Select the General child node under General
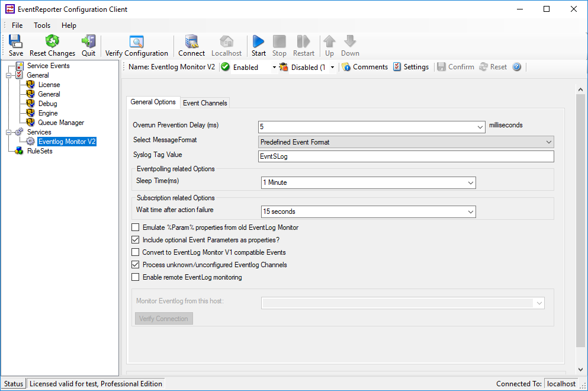The image size is (588, 391). [x=49, y=94]
